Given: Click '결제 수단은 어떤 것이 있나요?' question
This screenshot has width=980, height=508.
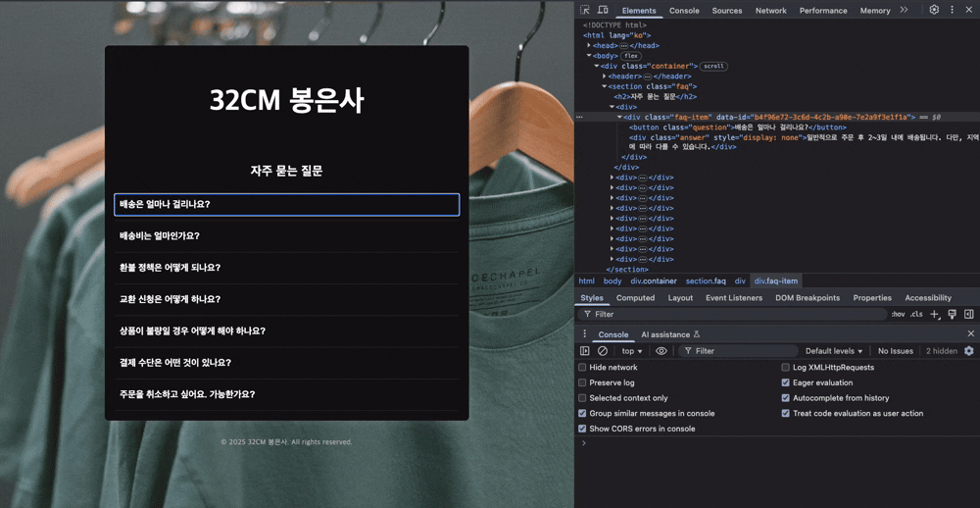Looking at the screenshot, I should [287, 363].
